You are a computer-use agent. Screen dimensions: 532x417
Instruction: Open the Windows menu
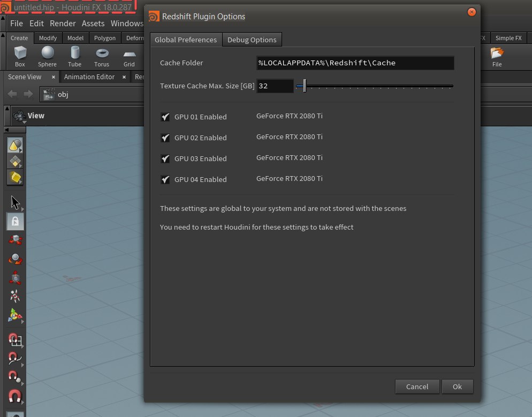(x=127, y=24)
